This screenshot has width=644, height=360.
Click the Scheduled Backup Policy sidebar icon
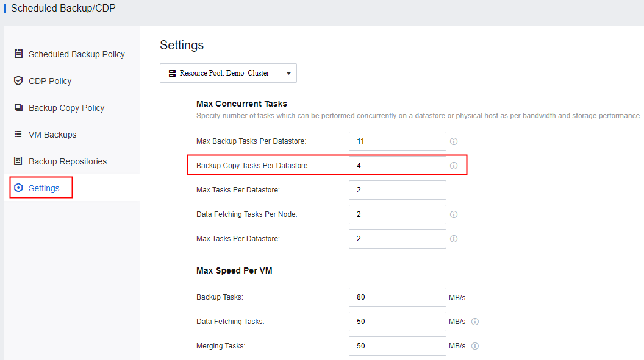18,54
